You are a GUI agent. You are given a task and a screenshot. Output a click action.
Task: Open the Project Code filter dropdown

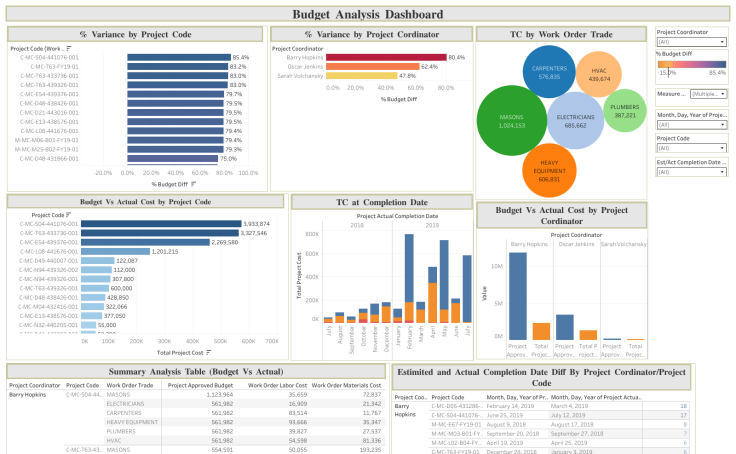pos(690,149)
